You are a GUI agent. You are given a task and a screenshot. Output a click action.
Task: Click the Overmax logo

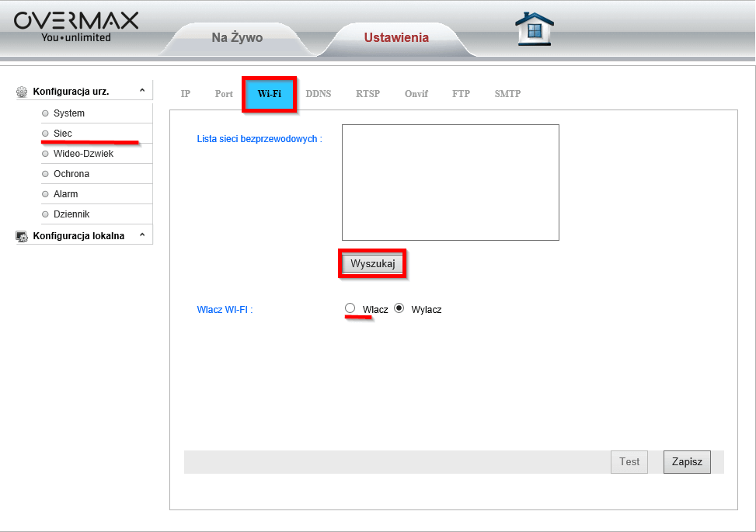coord(76,26)
